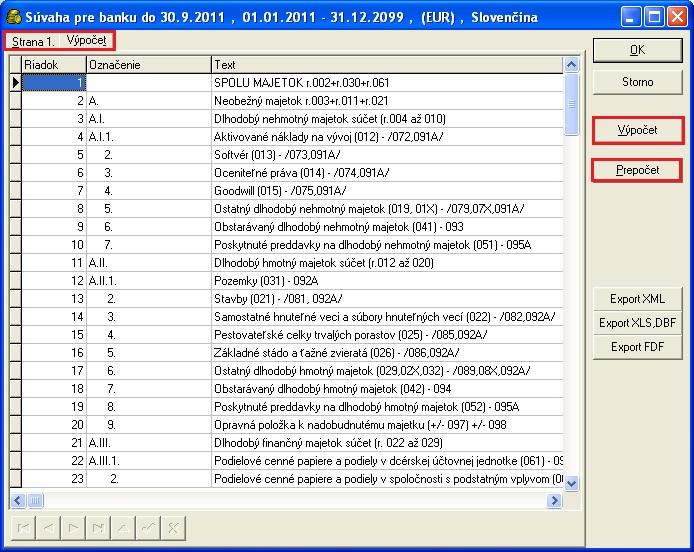Click Export XLS,DBF button
The image size is (694, 552).
click(637, 323)
